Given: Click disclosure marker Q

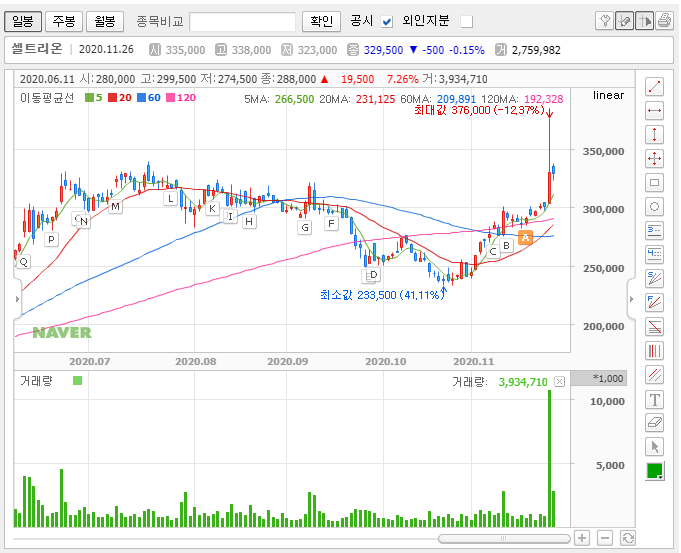Looking at the screenshot, I should (24, 262).
